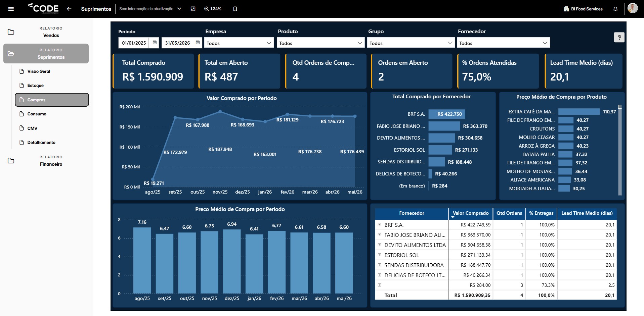Viewport: 644px width, 316px height.
Task: Click the Financeiro report folder icon
Action: coord(11,161)
